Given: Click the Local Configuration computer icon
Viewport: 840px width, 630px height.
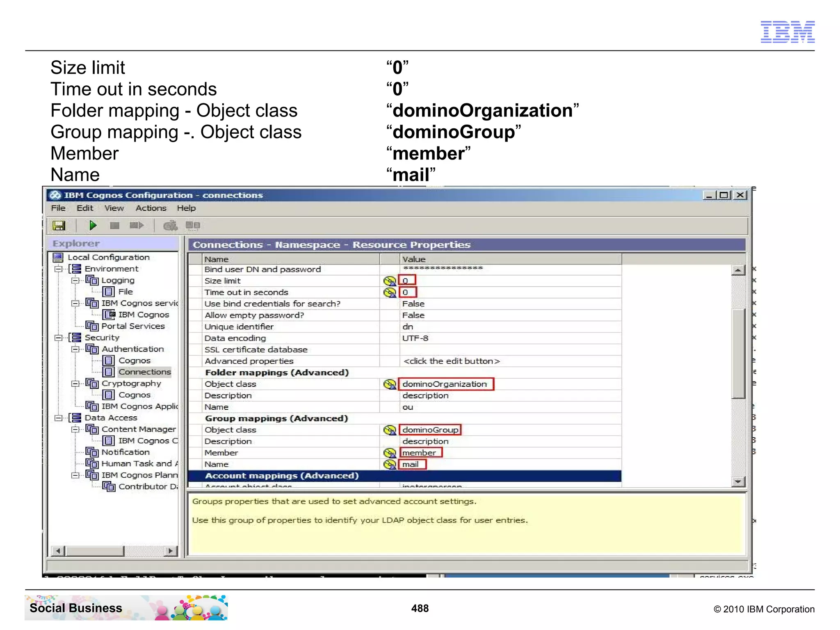Looking at the screenshot, I should coord(58,257).
